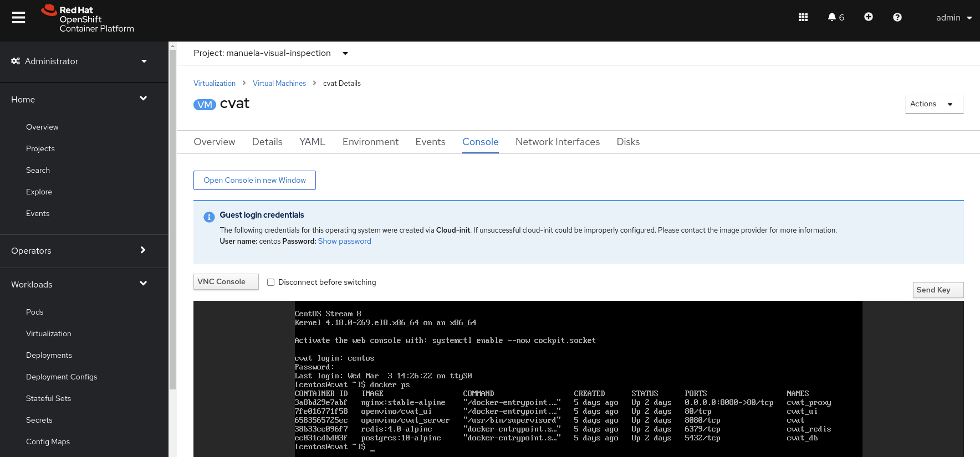
Task: Click the cvat_proxy container name in console
Action: 809,403
